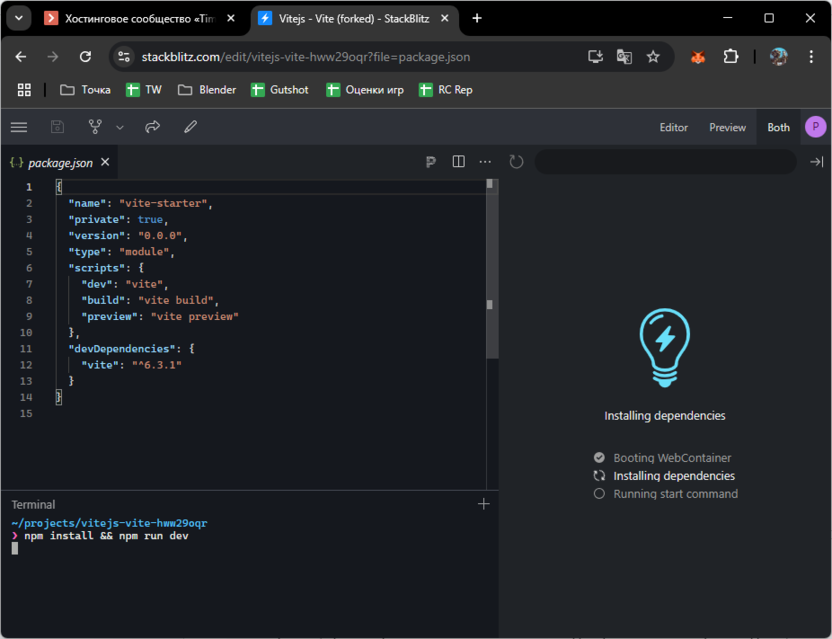Toggle the split editor layout icon
This screenshot has width=832, height=639.
coord(458,162)
